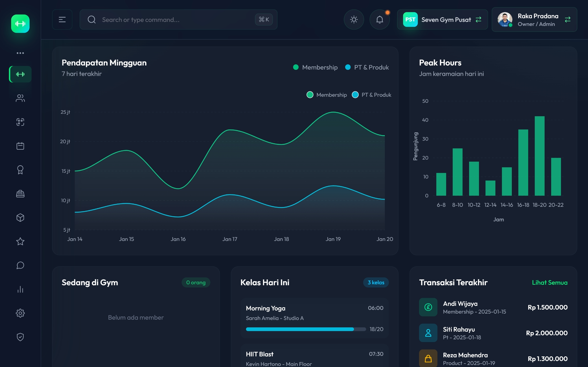Click the header PT & Produk blue legend dot

[348, 67]
